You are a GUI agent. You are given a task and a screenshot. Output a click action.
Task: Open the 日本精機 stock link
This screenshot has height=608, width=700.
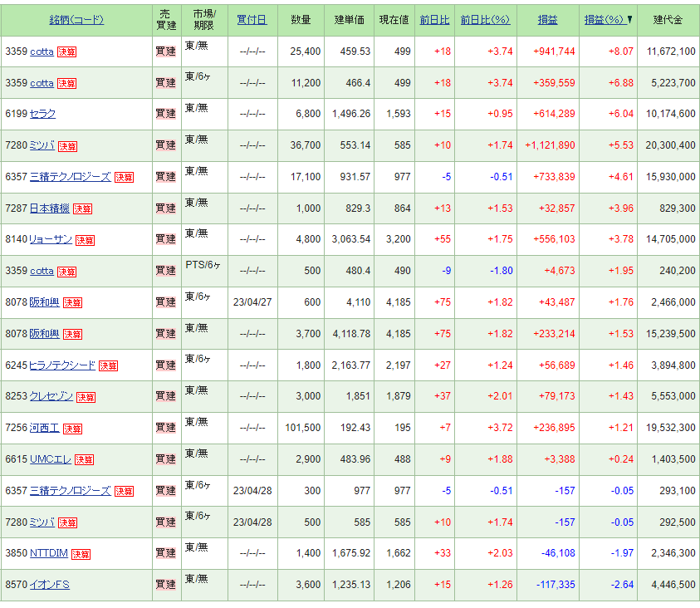tap(50, 208)
